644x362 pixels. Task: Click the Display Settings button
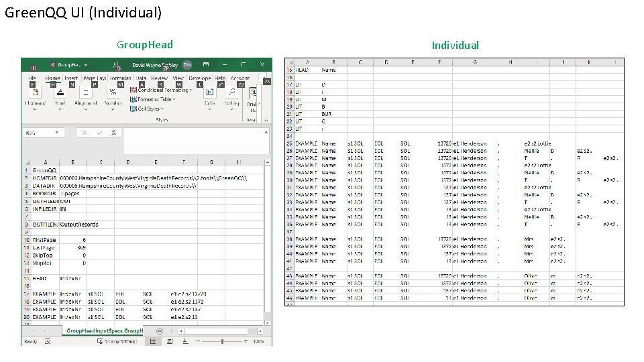click(117, 341)
